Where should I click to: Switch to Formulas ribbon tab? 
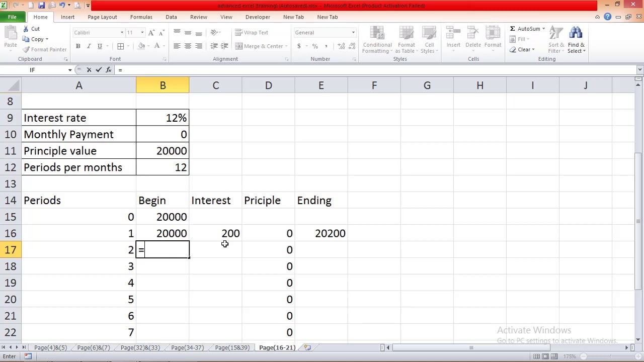coord(141,17)
